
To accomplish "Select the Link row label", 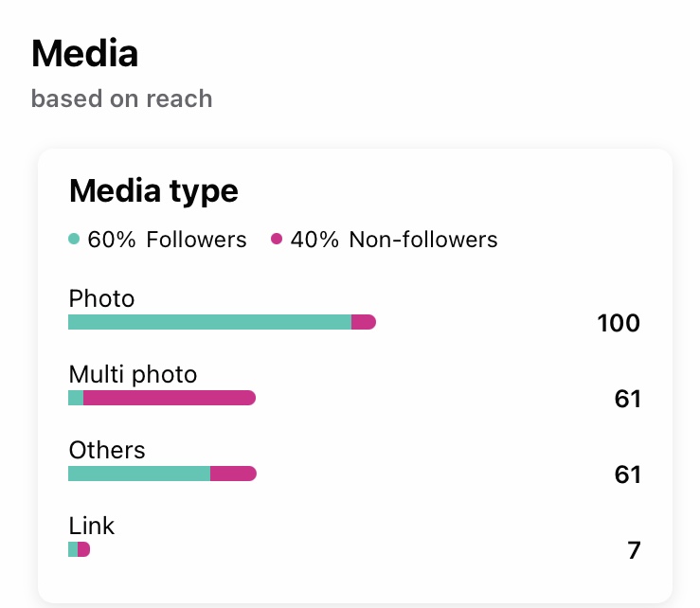I will (x=92, y=526).
